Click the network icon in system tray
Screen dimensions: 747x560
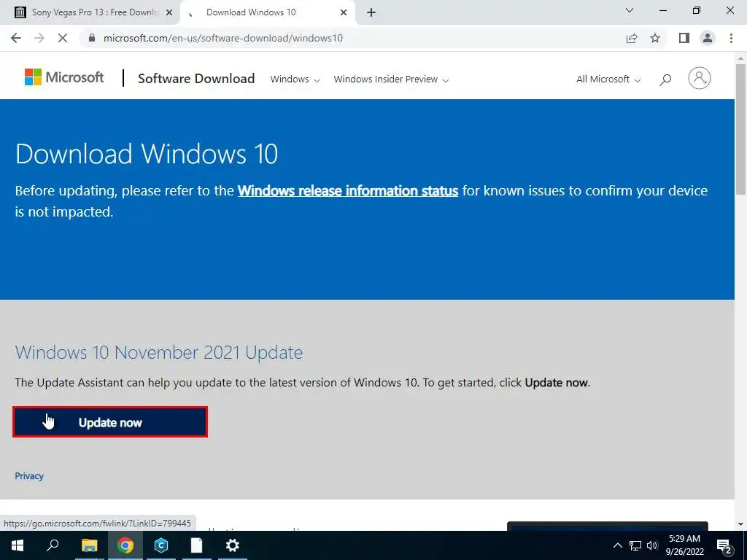click(x=635, y=545)
